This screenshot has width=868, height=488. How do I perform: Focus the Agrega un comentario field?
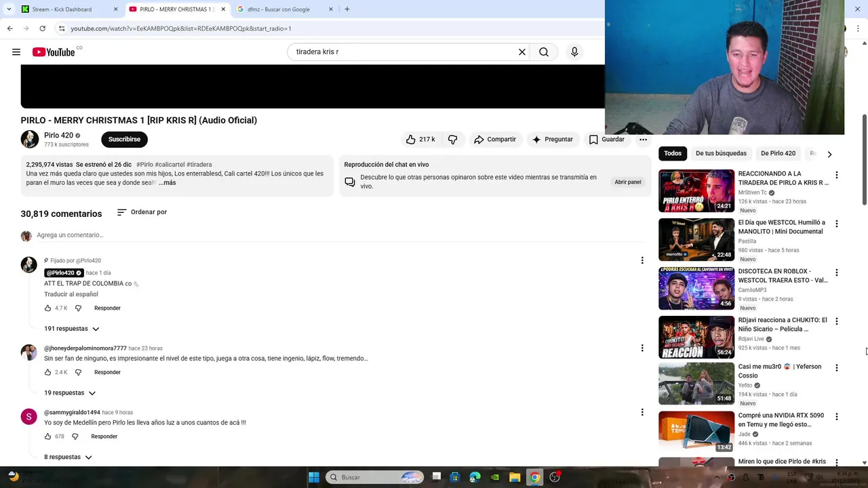tap(339, 235)
